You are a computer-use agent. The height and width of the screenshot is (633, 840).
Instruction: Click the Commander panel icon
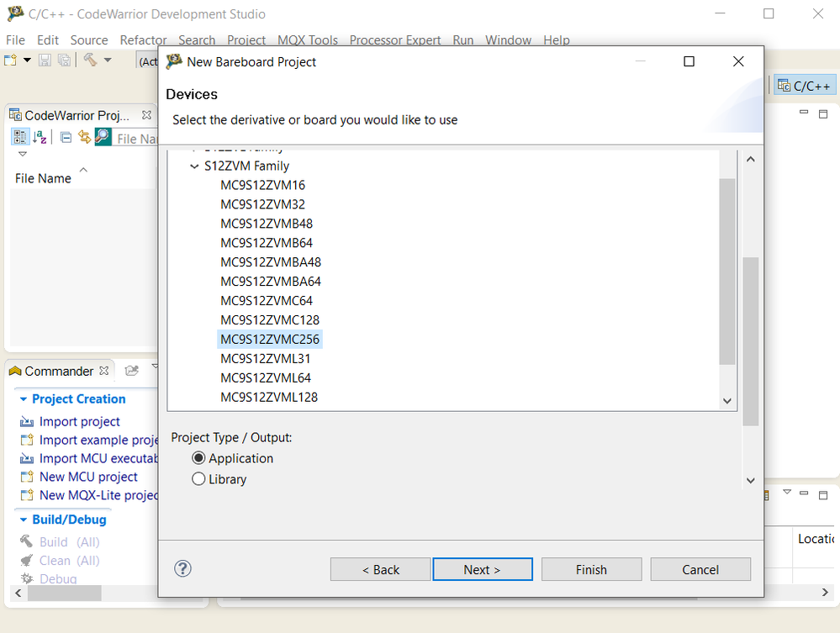15,371
